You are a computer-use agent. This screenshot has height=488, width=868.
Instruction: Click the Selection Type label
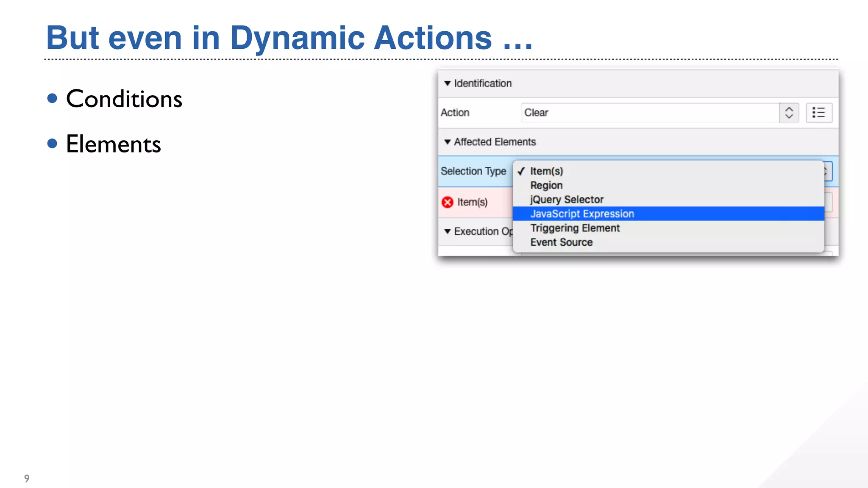click(x=473, y=171)
